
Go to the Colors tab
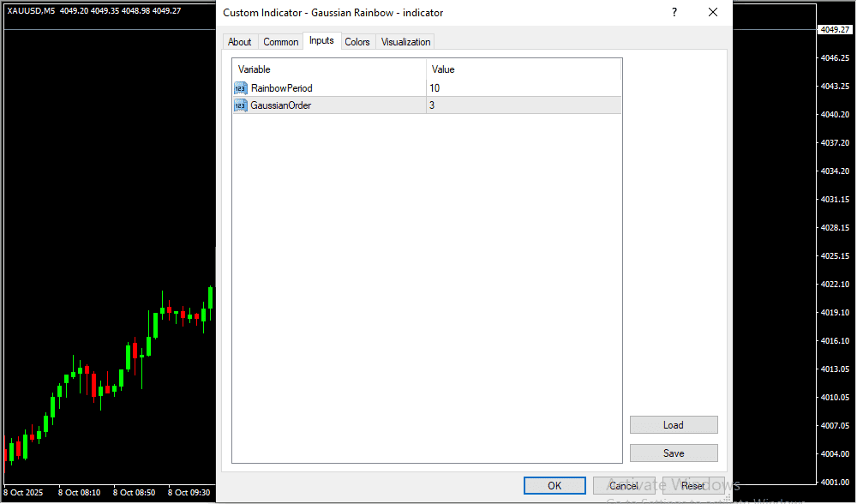pyautogui.click(x=357, y=42)
